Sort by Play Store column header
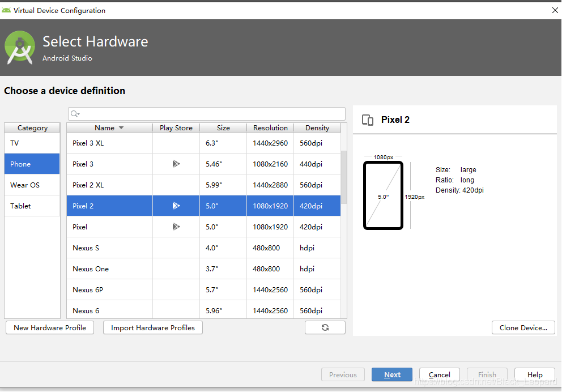 (176, 128)
